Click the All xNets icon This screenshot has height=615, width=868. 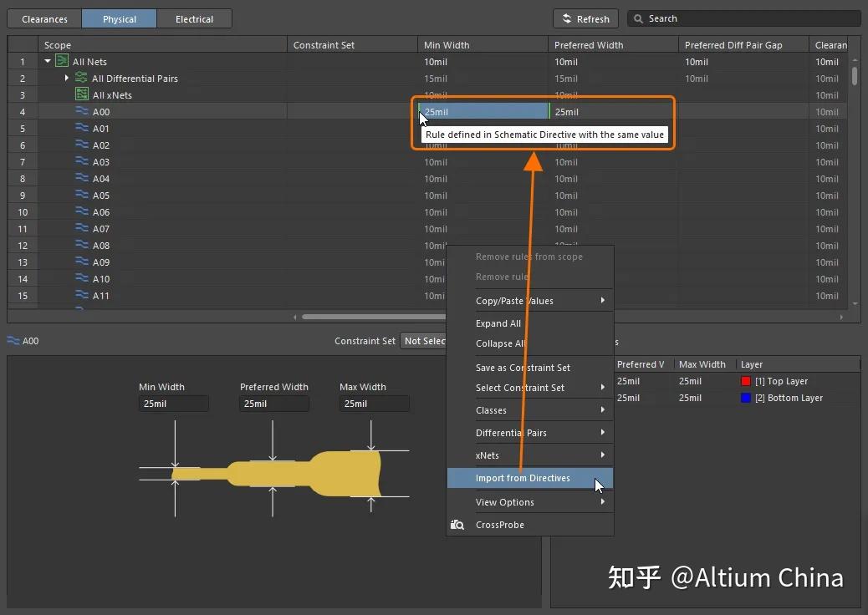click(x=81, y=94)
